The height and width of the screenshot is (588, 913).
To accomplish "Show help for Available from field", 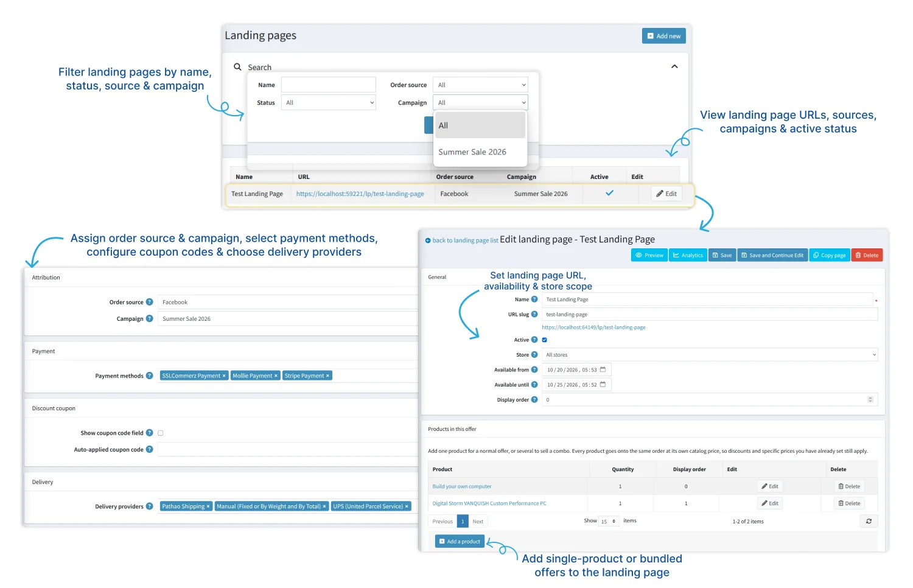I will tap(534, 369).
